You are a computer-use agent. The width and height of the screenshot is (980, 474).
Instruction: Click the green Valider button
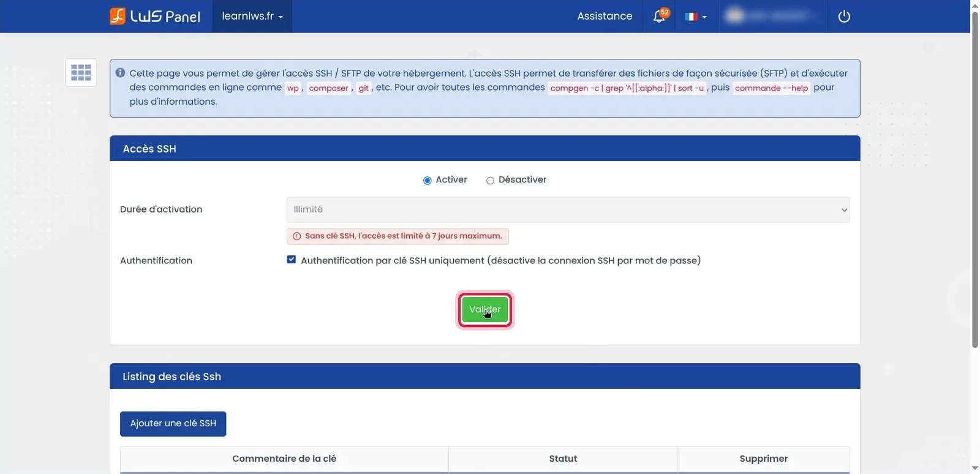[x=485, y=310]
